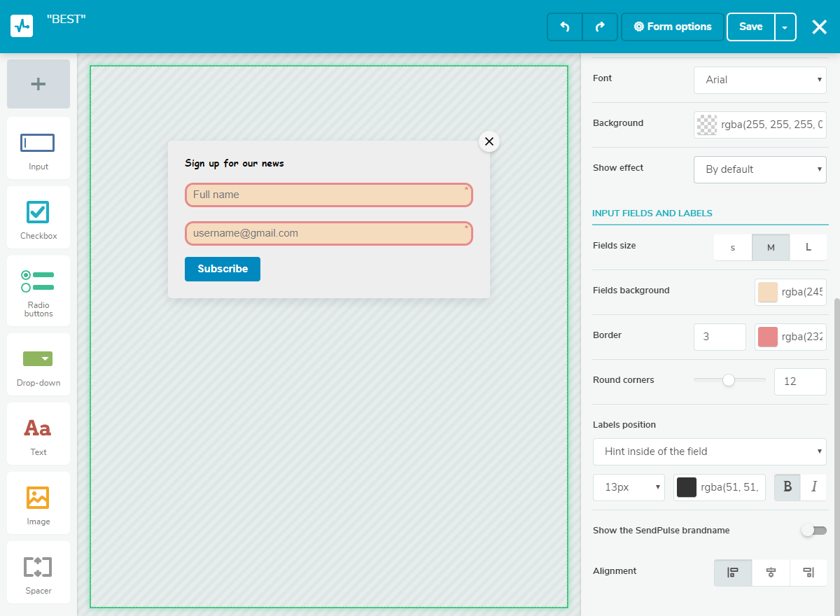Select field size L
This screenshot has height=616, width=840.
click(808, 247)
